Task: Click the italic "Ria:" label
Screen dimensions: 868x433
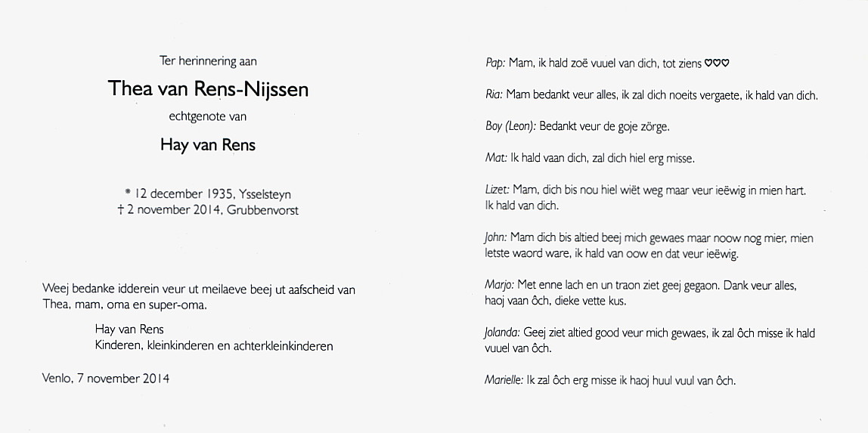Action: pyautogui.click(x=494, y=95)
